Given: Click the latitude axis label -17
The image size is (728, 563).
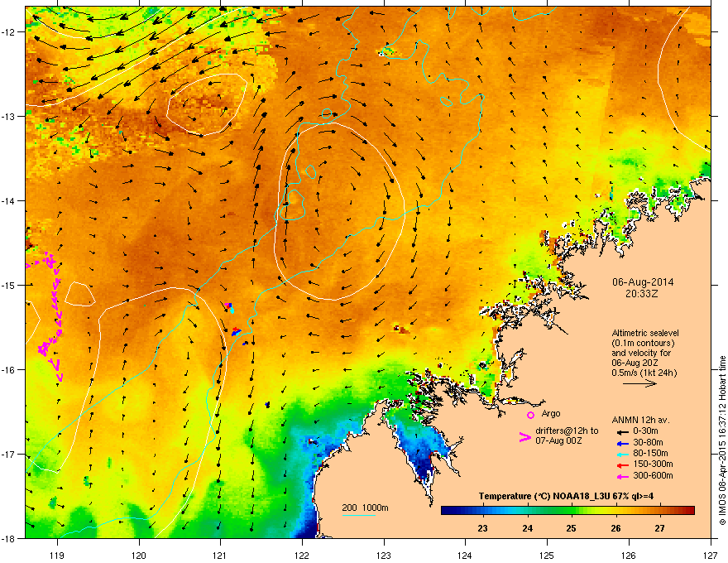Looking at the screenshot, I should click(x=9, y=454).
